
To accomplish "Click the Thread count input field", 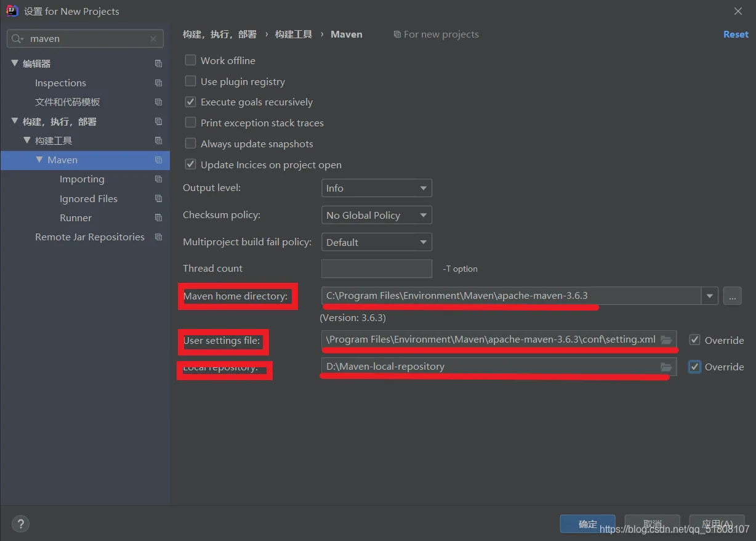I will point(377,269).
